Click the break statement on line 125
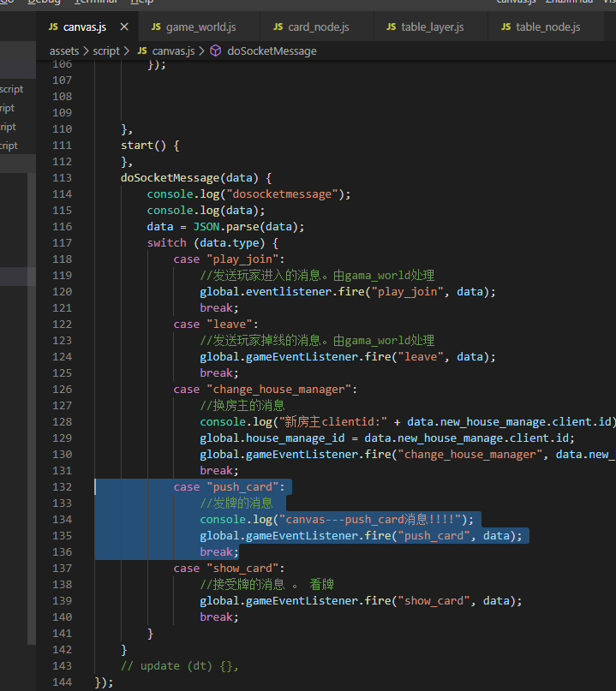 pos(219,373)
